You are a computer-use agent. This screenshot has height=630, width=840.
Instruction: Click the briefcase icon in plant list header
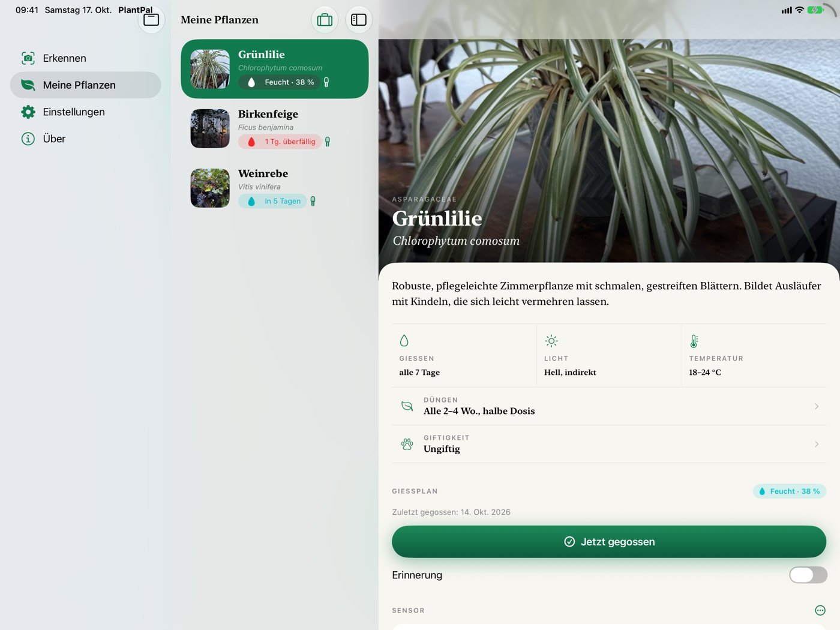tap(325, 20)
